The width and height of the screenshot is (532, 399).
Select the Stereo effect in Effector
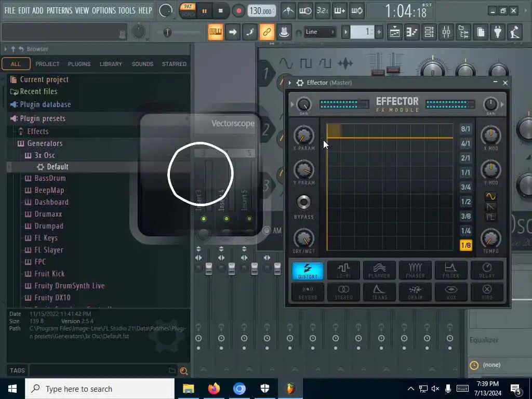(344, 292)
